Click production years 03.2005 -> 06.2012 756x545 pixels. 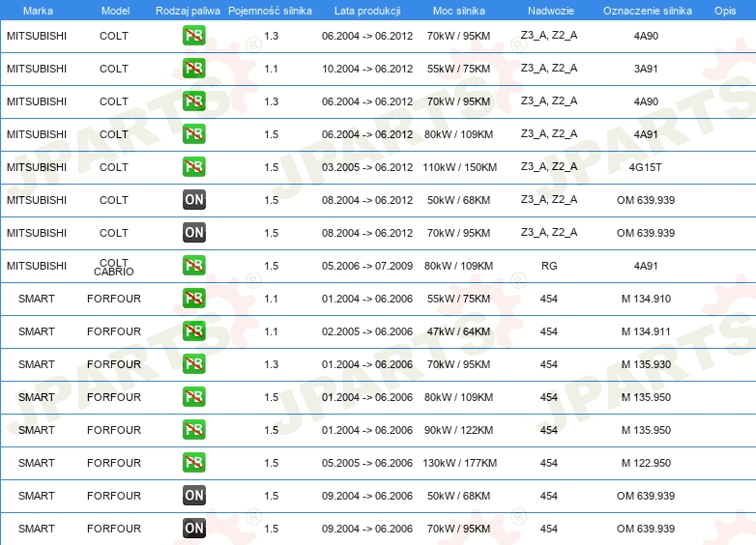(367, 167)
